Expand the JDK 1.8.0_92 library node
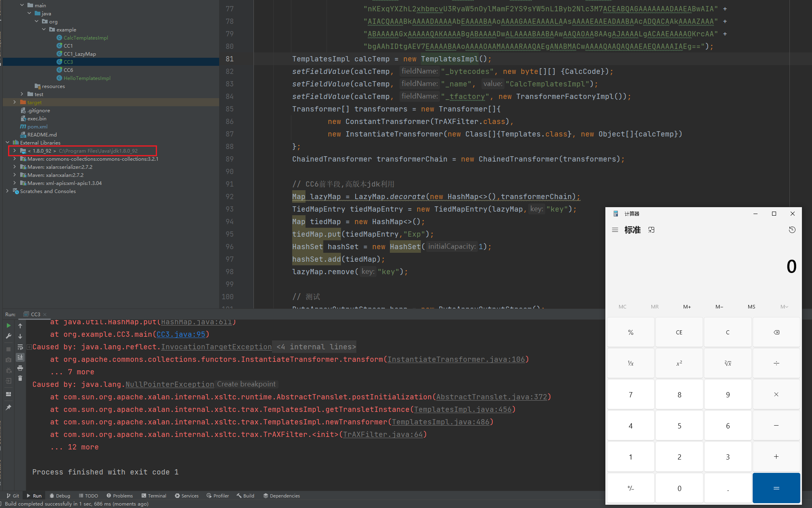This screenshot has height=508, width=812. pyautogui.click(x=15, y=151)
